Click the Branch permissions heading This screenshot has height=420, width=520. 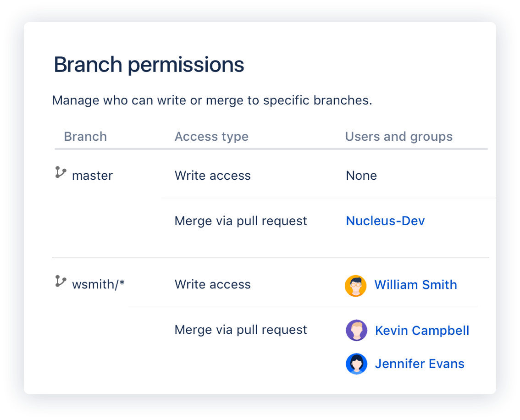point(149,64)
